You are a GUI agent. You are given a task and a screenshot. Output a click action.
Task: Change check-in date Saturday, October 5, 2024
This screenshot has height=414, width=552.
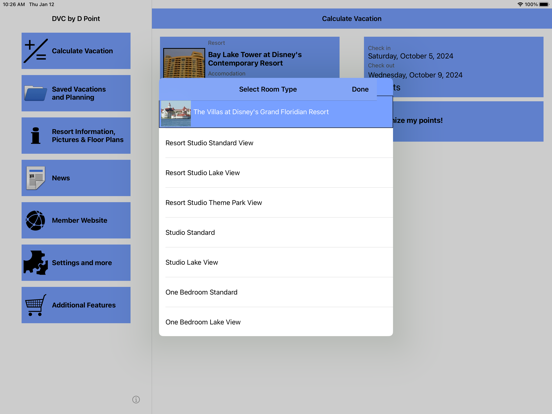pyautogui.click(x=410, y=56)
